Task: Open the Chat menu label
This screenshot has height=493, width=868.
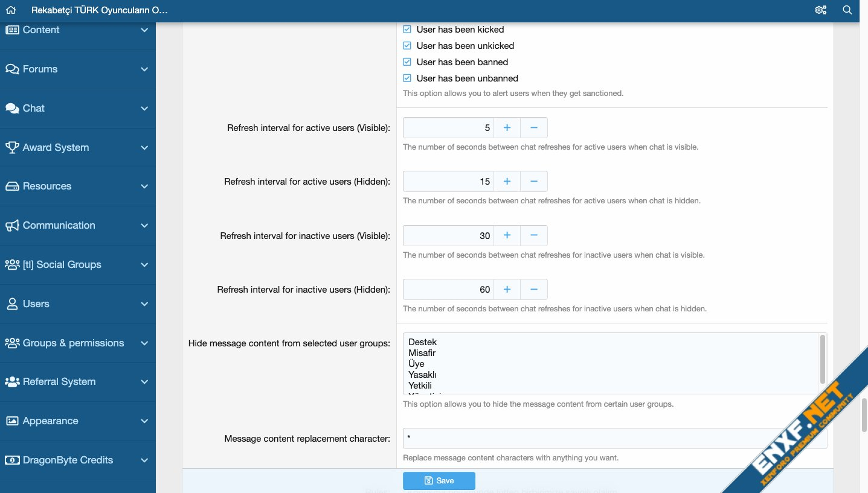Action: 34,108
